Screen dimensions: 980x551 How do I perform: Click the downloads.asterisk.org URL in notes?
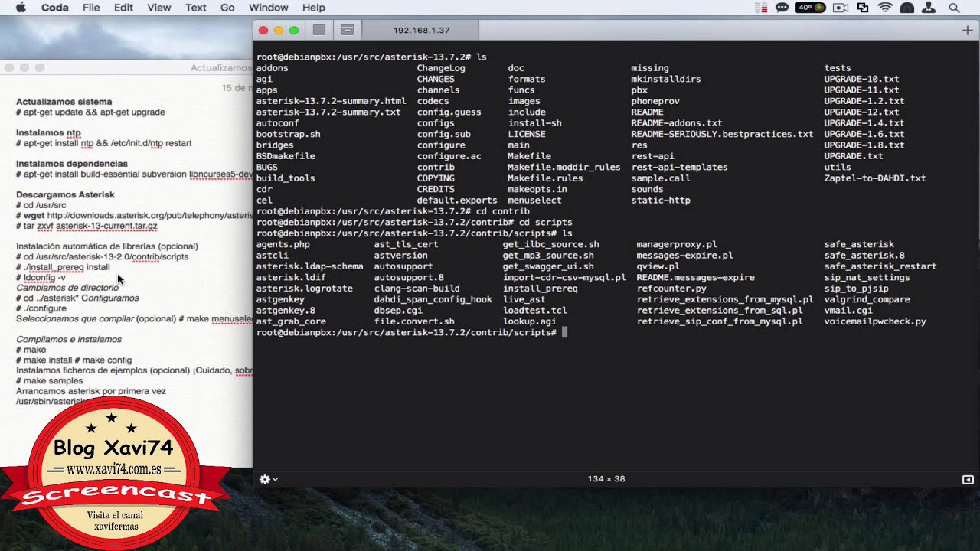pyautogui.click(x=150, y=216)
